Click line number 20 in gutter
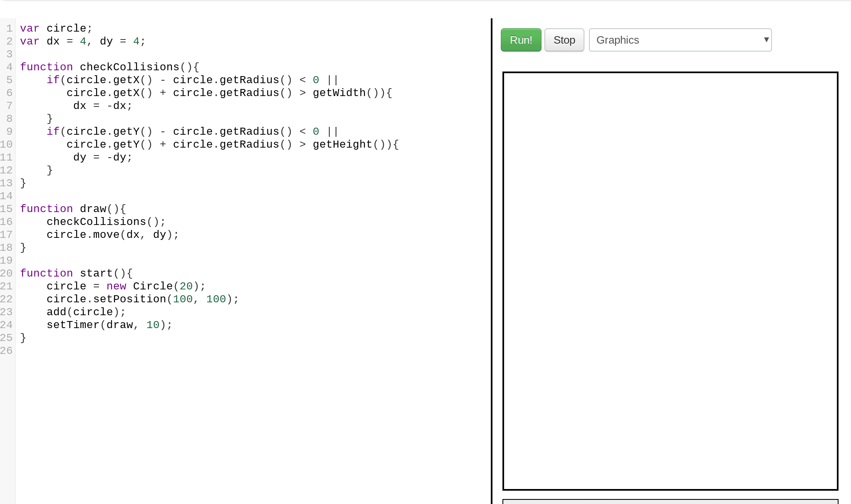851x504 pixels. 7,273
